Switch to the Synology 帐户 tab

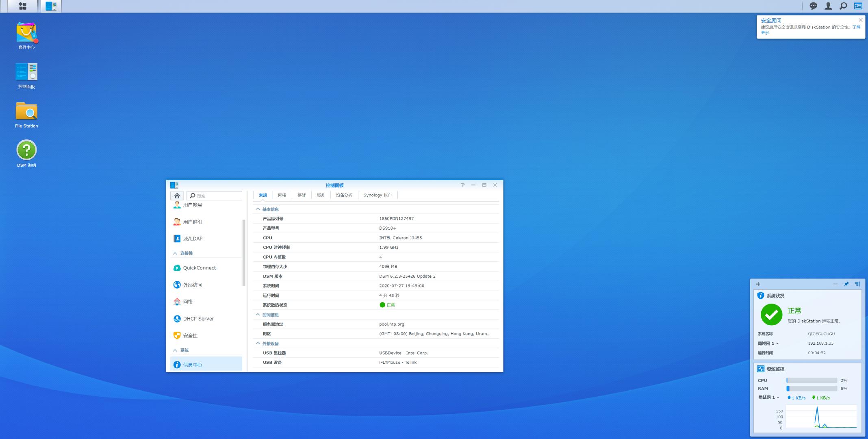point(378,195)
